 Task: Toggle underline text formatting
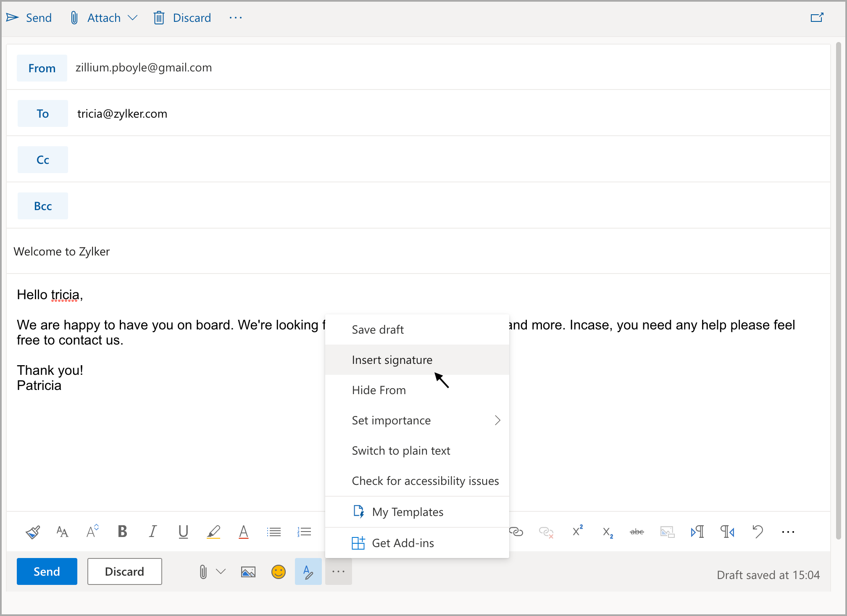(x=183, y=532)
